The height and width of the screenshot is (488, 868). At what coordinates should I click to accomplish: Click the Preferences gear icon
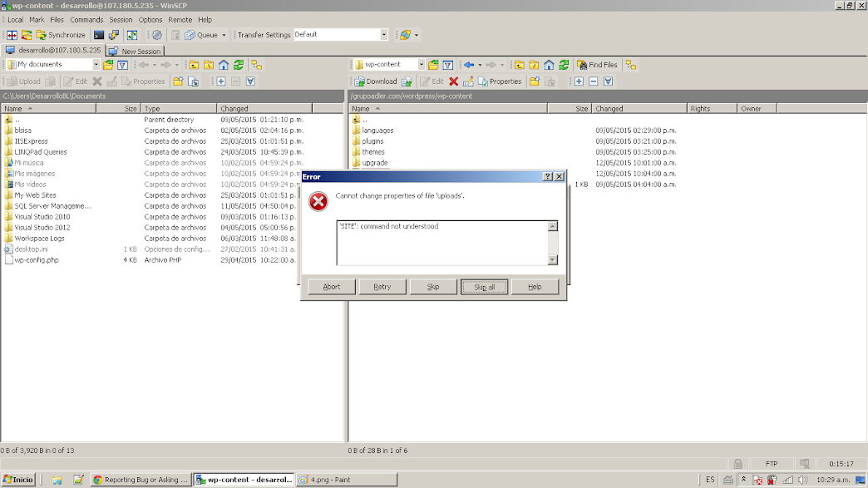(x=156, y=35)
